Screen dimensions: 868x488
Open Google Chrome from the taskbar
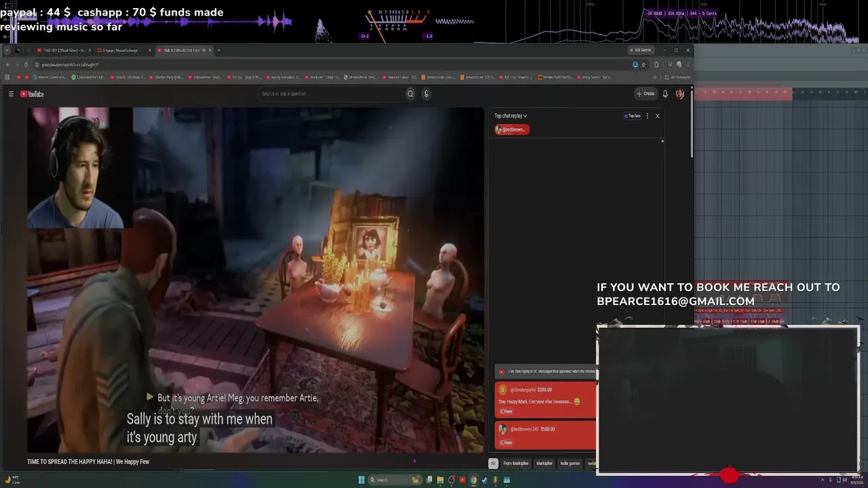click(x=473, y=480)
